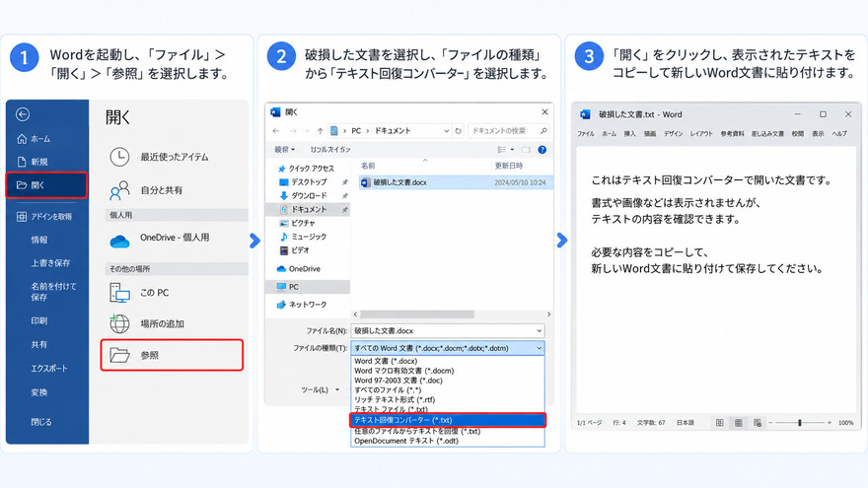
Task: Sort files by the 名前 column header
Action: pos(368,166)
